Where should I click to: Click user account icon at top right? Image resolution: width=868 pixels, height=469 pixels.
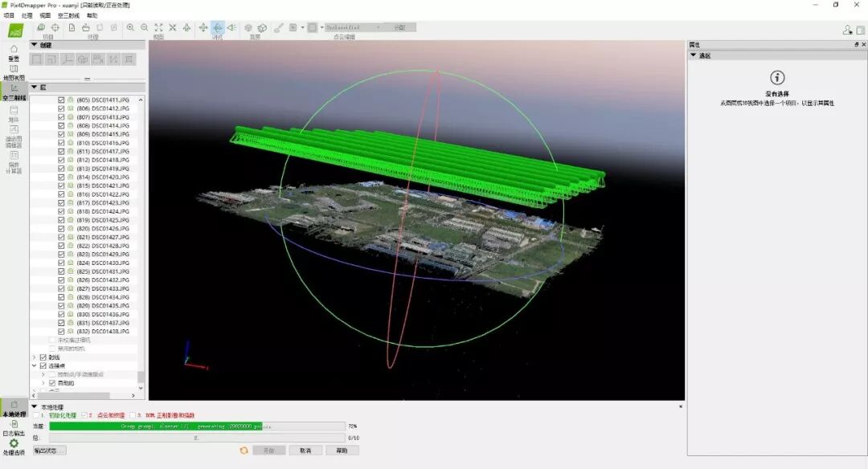tap(848, 30)
